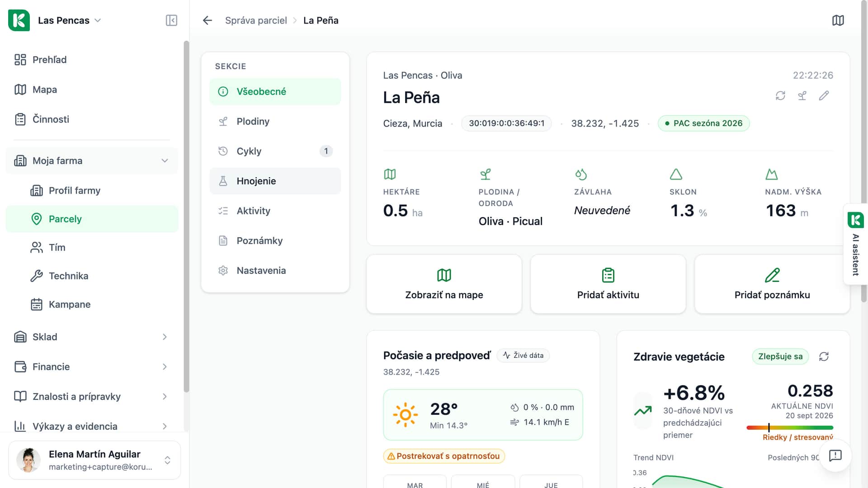Refresh parcel data next to La Peña title
This screenshot has width=868, height=488.
point(780,96)
